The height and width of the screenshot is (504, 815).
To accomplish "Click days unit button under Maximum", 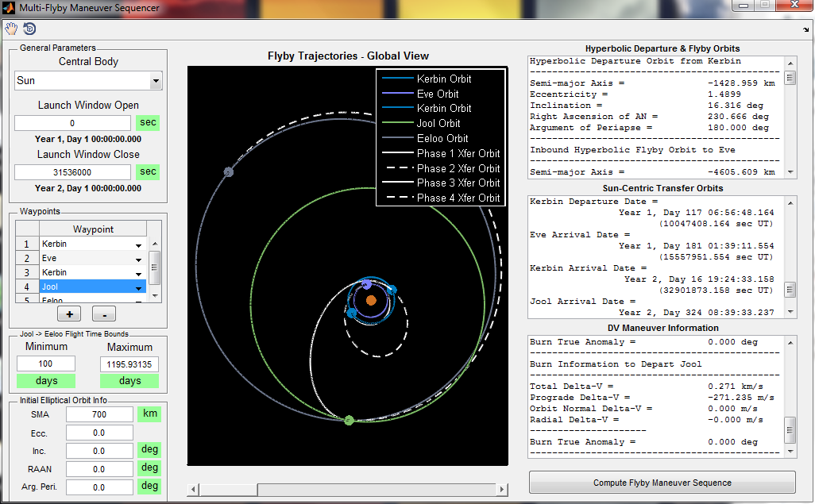I will point(129,381).
